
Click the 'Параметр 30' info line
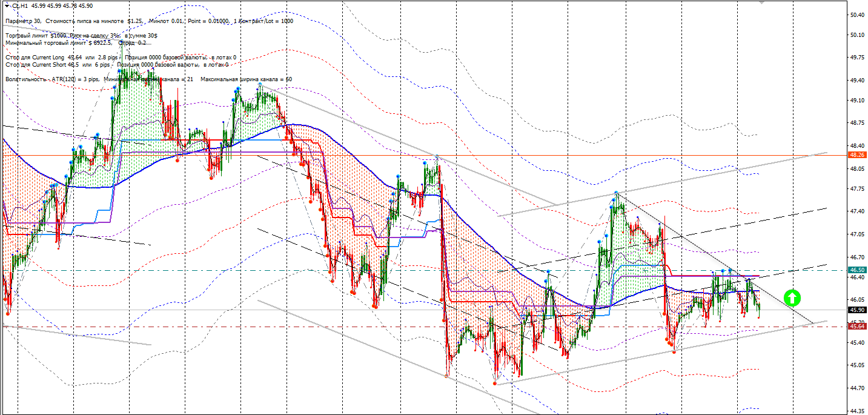[x=23, y=21]
